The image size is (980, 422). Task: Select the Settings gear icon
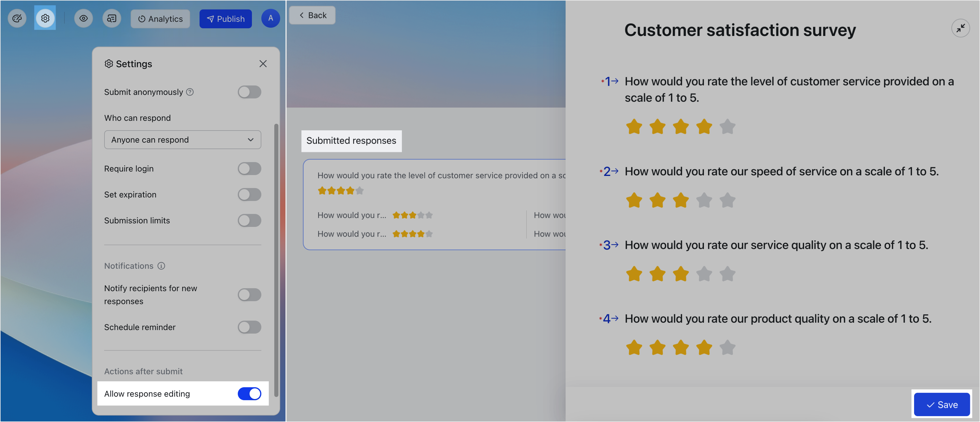tap(45, 18)
